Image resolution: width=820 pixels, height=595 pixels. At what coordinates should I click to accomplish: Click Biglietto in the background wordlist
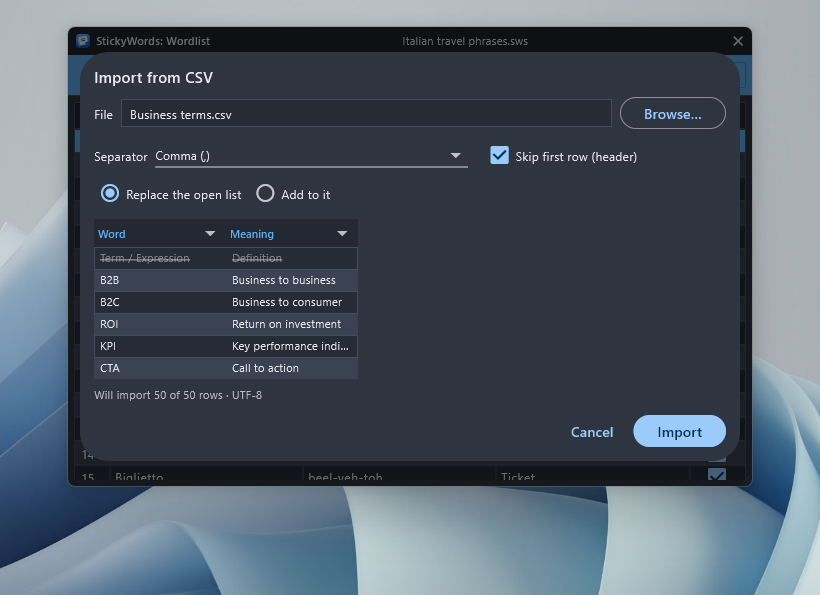click(139, 477)
